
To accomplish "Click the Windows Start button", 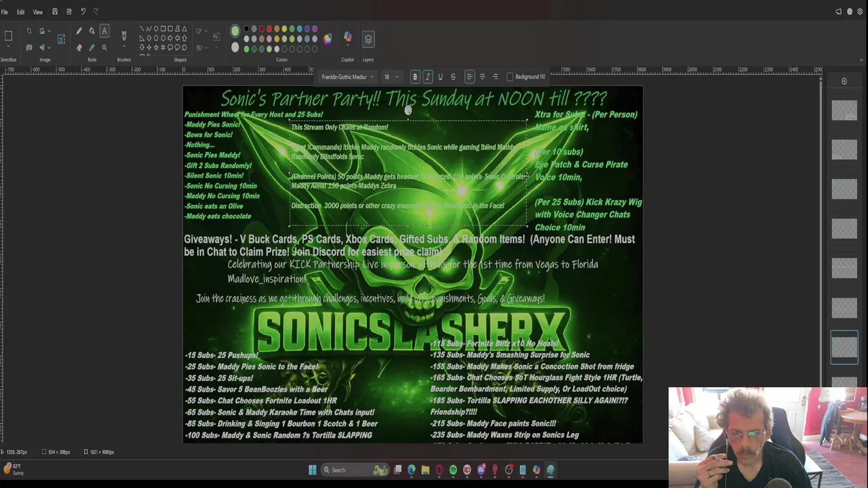I will [x=313, y=470].
